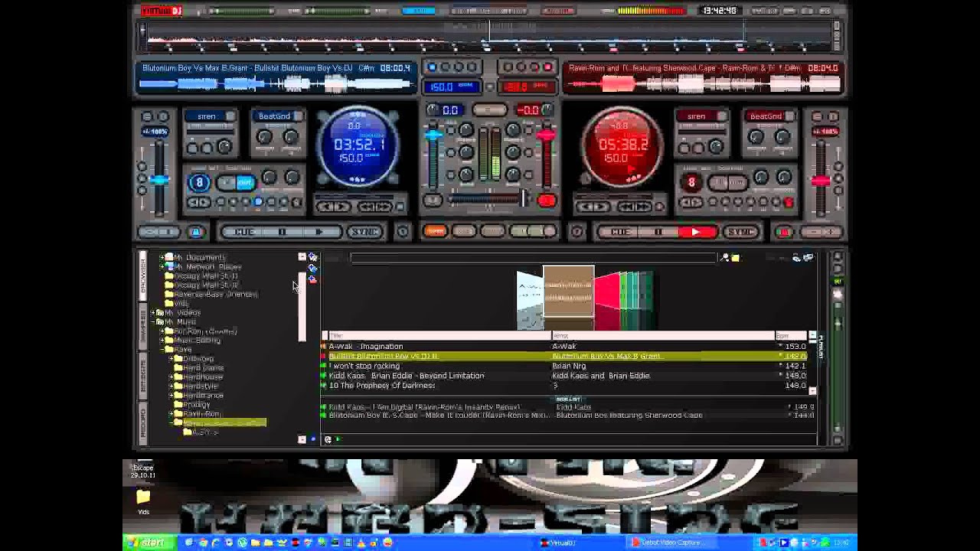Screen dimensions: 980x551
Task: Open the left deck siren effect dropdown
Action: (206, 116)
